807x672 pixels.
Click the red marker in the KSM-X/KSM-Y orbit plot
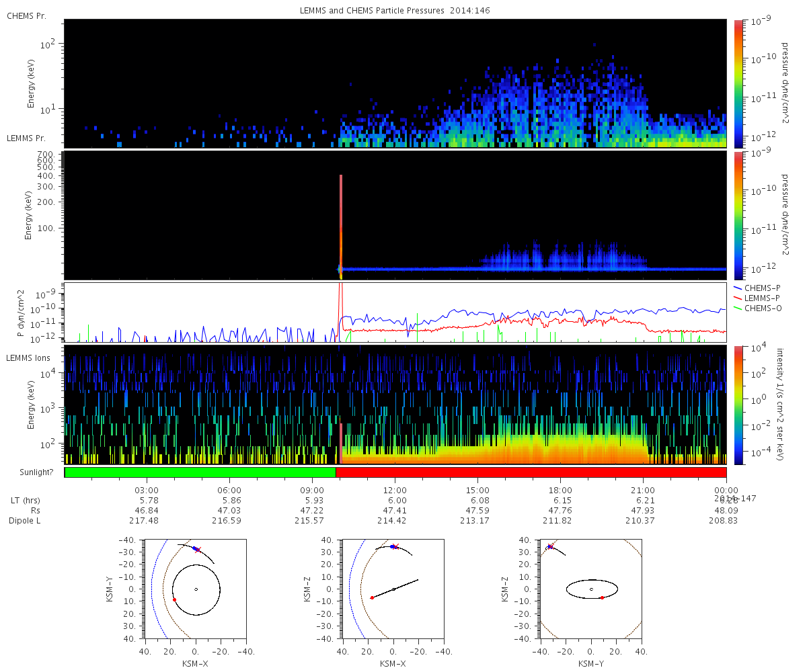(x=174, y=599)
